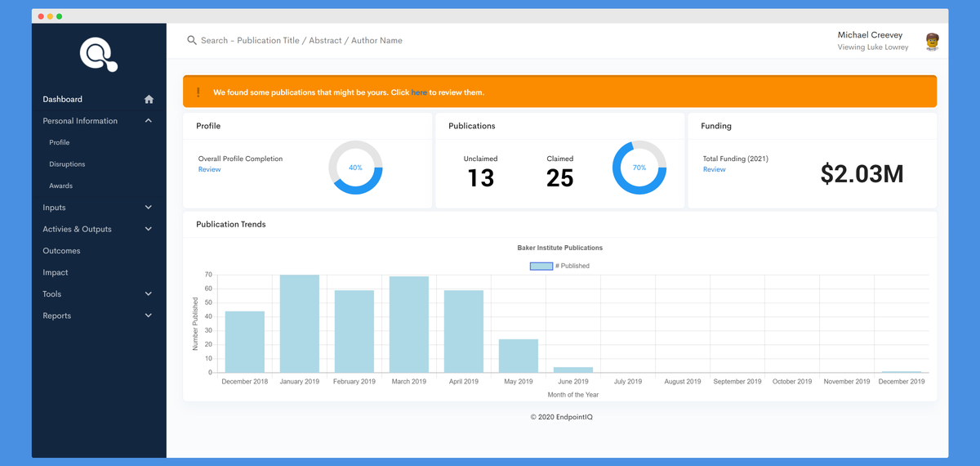The width and height of the screenshot is (980, 466).
Task: Click the January 2019 chart bar
Action: [300, 324]
